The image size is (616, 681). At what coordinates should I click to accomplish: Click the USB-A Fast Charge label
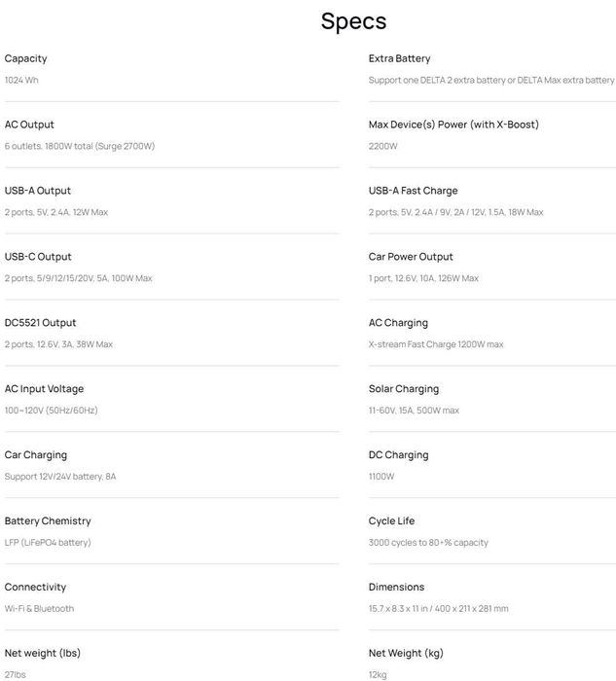pyautogui.click(x=413, y=191)
